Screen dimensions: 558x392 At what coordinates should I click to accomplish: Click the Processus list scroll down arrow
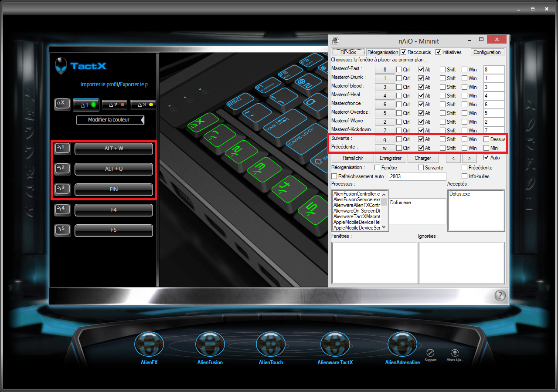click(384, 227)
